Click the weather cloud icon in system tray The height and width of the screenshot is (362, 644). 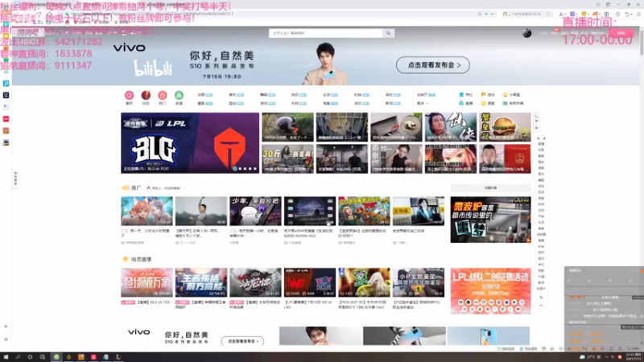coord(582,357)
